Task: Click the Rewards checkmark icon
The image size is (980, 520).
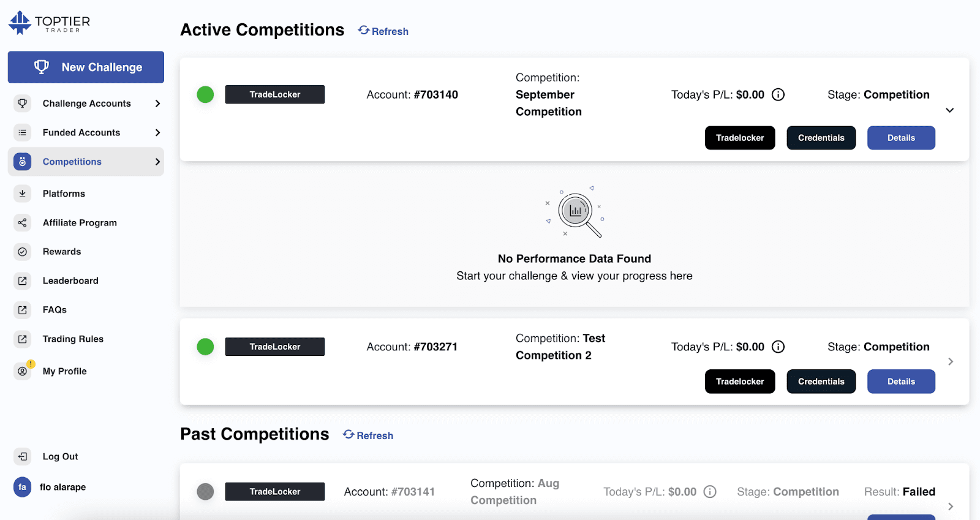Action: point(23,252)
